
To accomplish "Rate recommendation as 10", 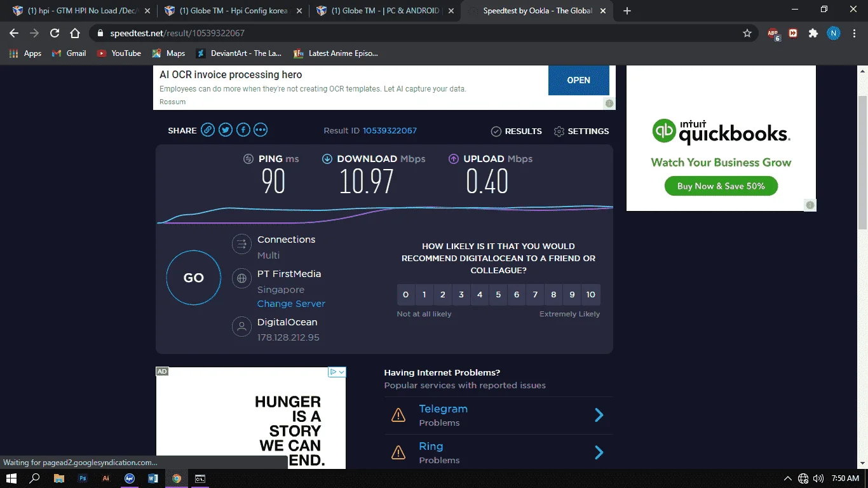I will tap(591, 294).
